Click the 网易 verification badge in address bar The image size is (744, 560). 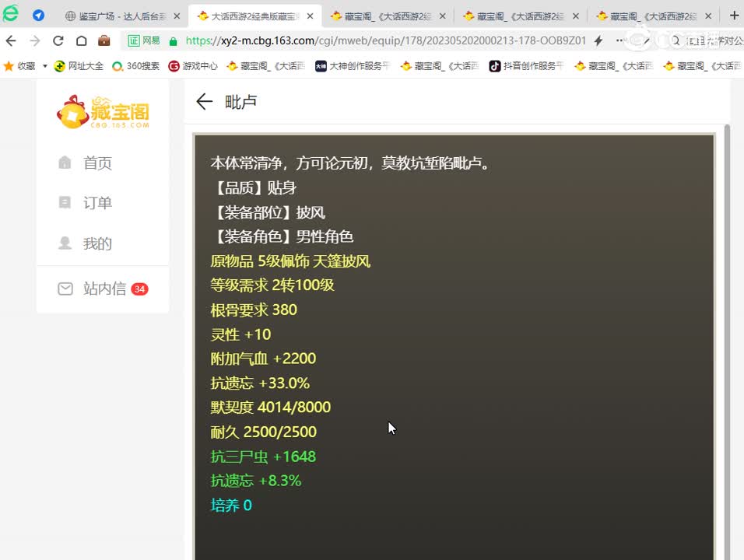[144, 40]
